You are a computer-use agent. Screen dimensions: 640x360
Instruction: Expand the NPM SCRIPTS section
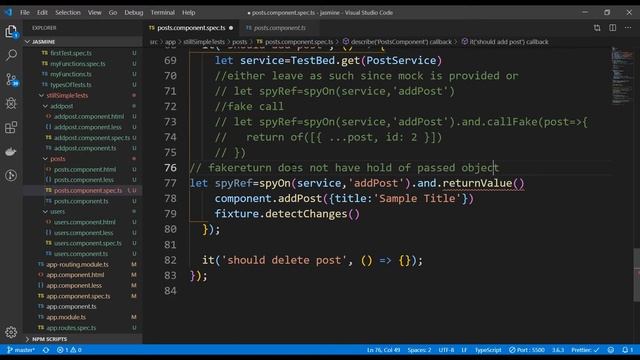(x=49, y=339)
